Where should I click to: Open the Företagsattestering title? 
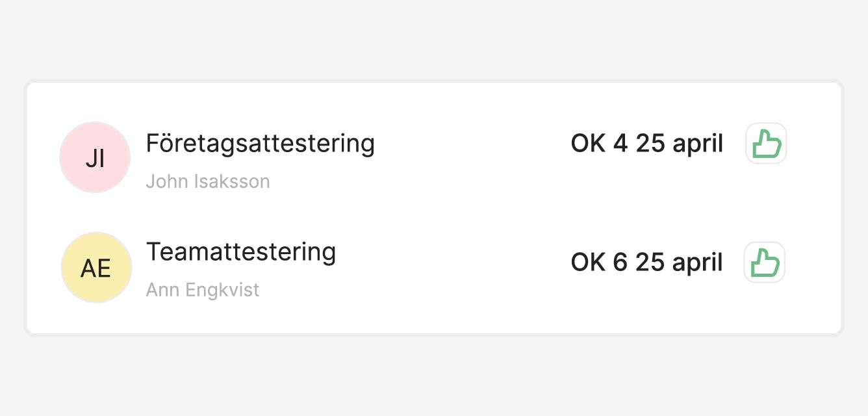tap(260, 143)
